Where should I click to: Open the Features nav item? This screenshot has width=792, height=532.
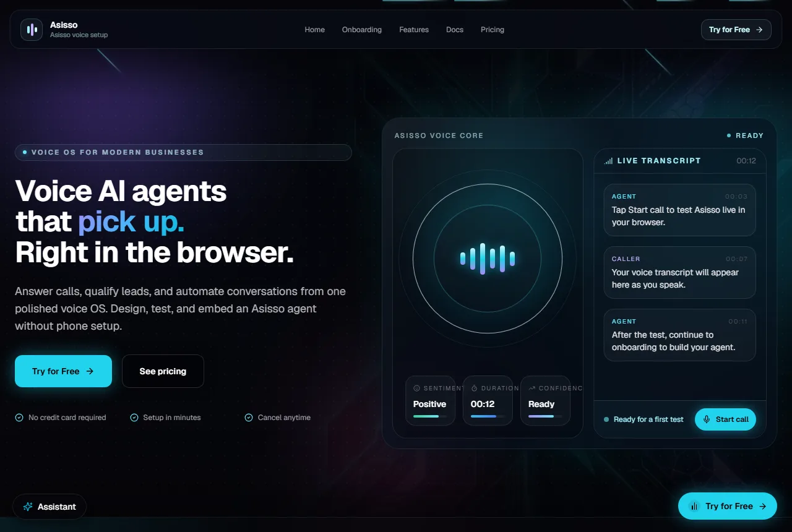(x=414, y=30)
